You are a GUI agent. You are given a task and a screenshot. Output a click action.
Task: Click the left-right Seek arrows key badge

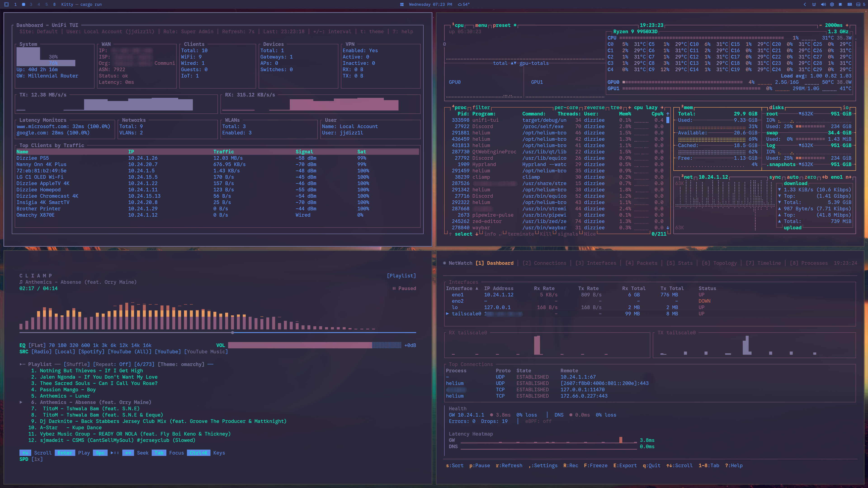128,453
